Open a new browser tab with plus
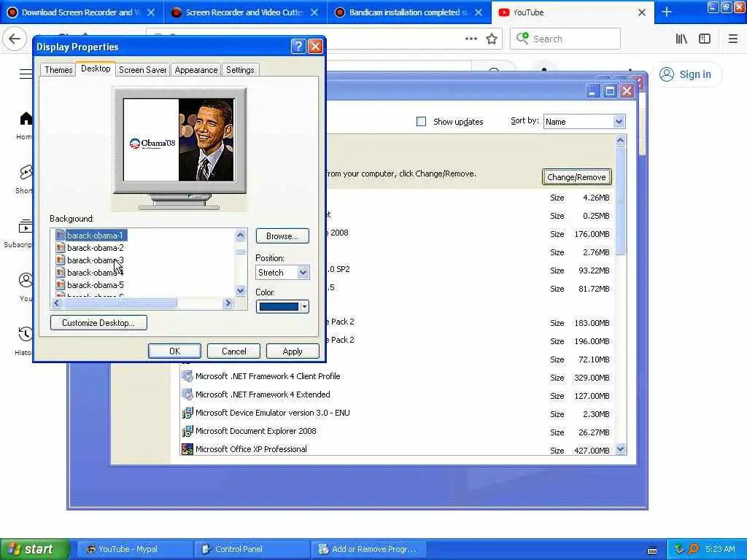 (x=667, y=12)
